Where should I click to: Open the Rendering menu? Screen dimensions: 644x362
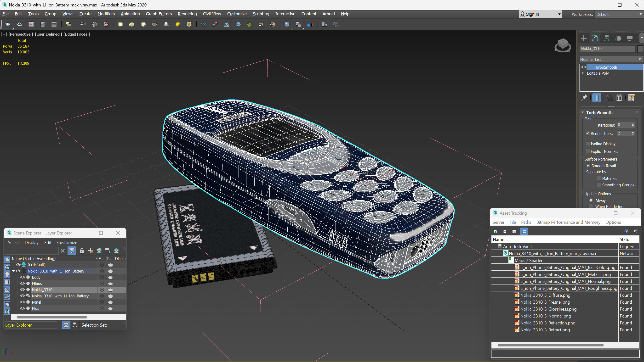tap(187, 14)
